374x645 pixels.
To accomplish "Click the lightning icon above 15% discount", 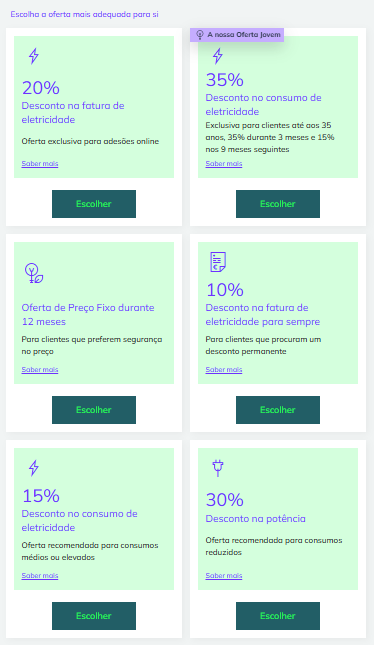I will pyautogui.click(x=34, y=468).
